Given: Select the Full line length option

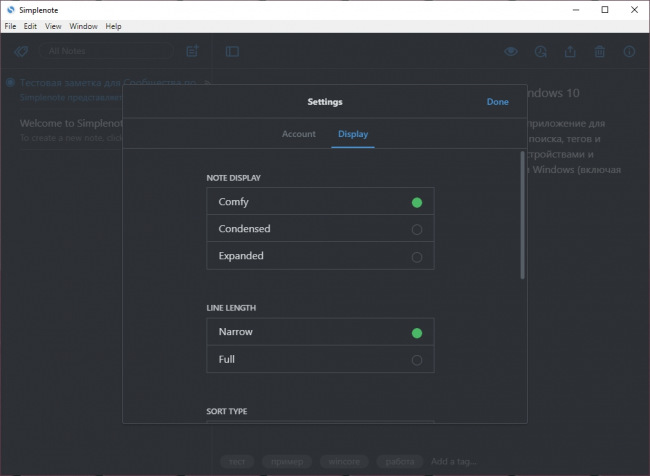Looking at the screenshot, I should (320, 359).
